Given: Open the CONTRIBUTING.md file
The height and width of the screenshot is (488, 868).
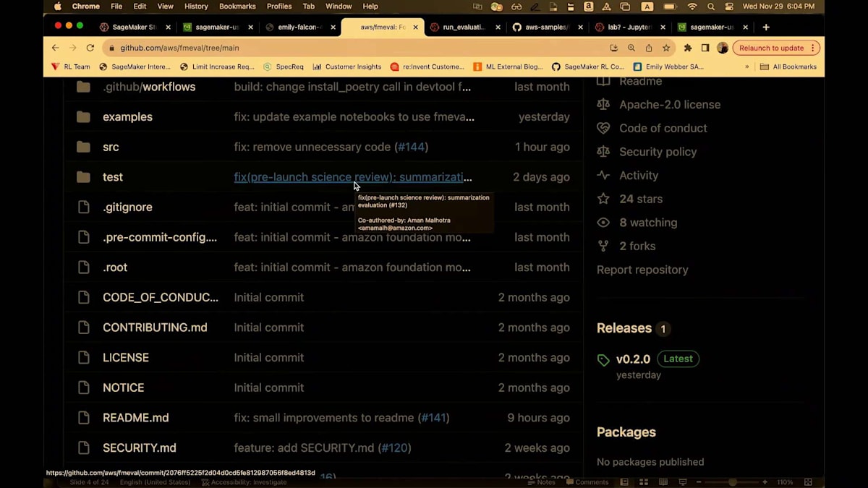Looking at the screenshot, I should (155, 328).
